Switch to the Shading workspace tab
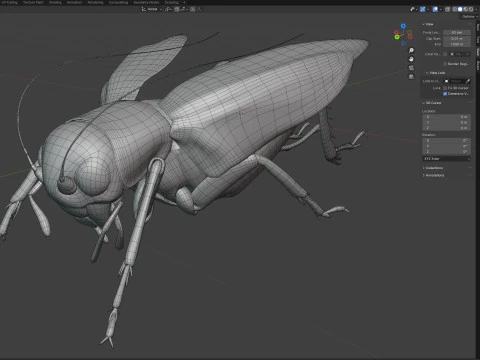This screenshot has height=360, width=480. pos(55,2)
